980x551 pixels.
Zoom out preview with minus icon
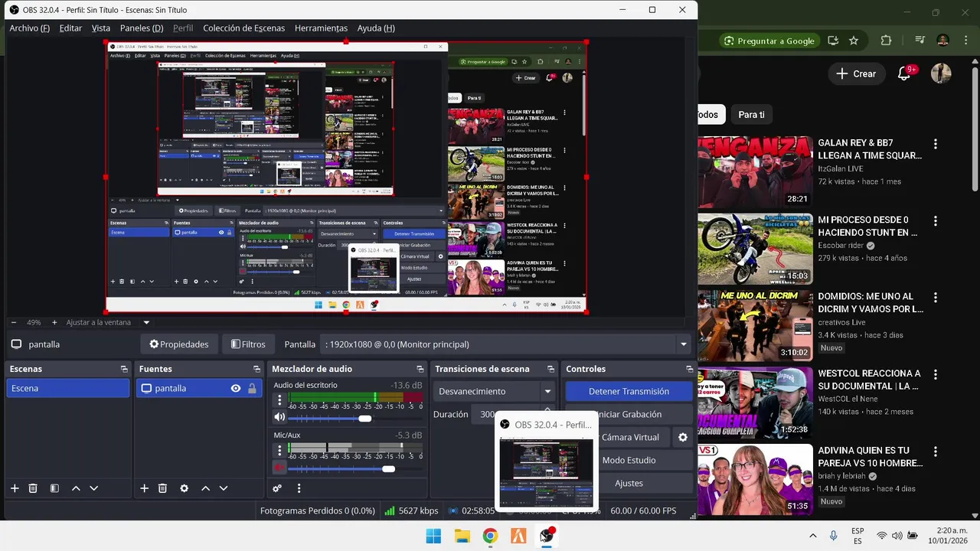pyautogui.click(x=13, y=322)
